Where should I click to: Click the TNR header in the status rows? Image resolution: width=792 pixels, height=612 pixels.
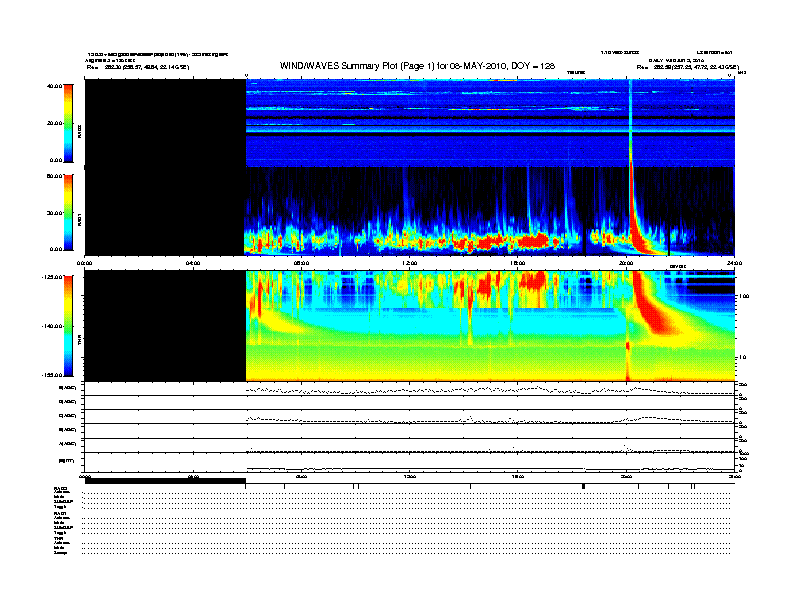pos(58,538)
